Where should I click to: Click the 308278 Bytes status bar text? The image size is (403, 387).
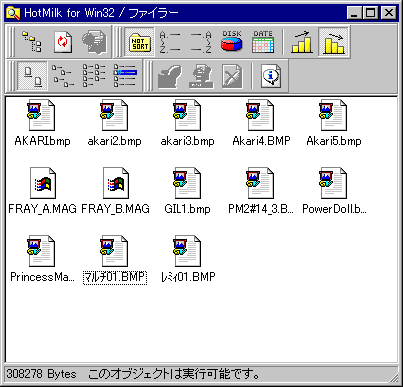(41, 374)
